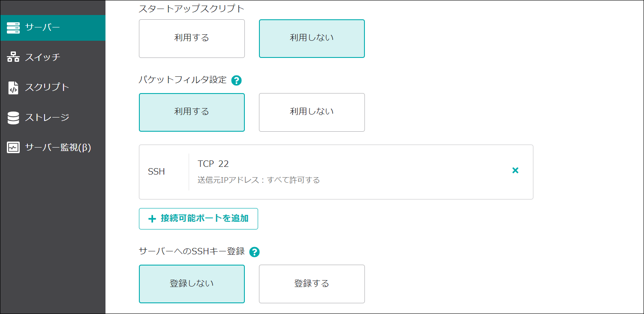
Task: Select 利用しない for スタートアップスクリプト
Action: tap(312, 38)
